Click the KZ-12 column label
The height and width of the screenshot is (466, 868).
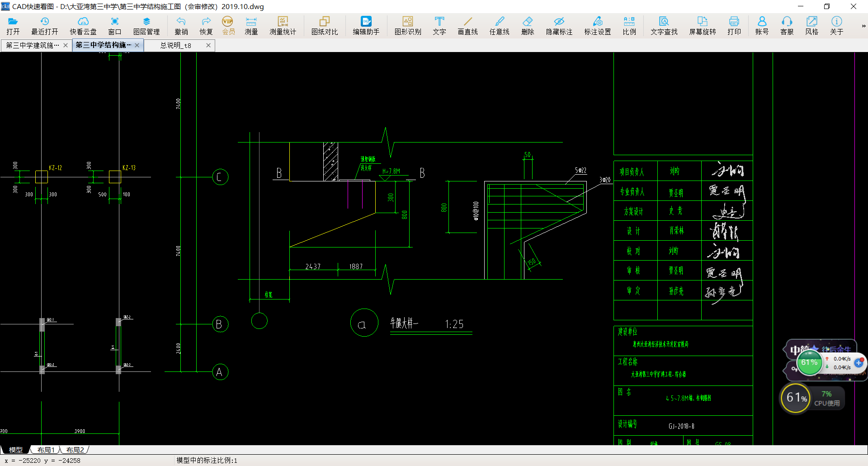tap(55, 168)
